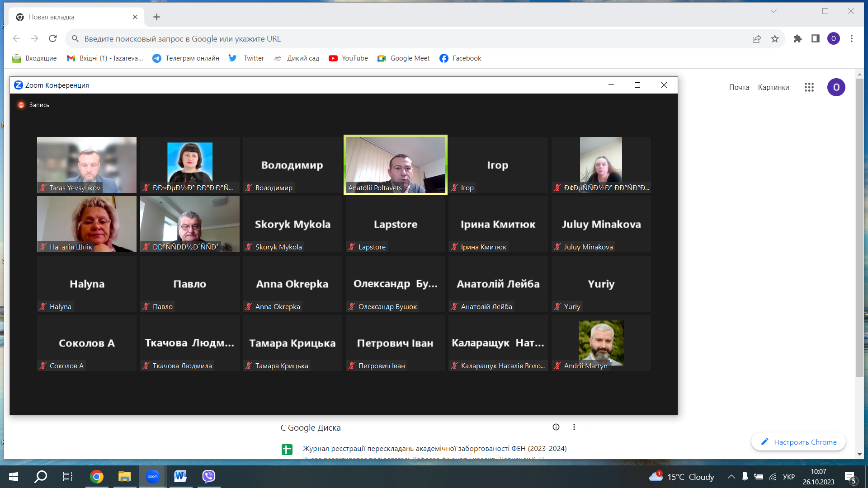Select Taras Yevsyukov video tile

pyautogui.click(x=87, y=165)
